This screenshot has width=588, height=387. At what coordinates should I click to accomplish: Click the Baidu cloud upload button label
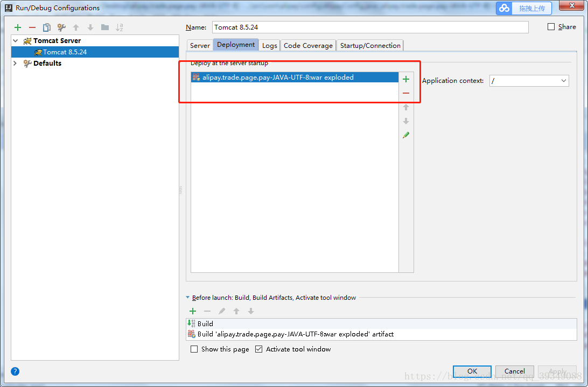(532, 8)
